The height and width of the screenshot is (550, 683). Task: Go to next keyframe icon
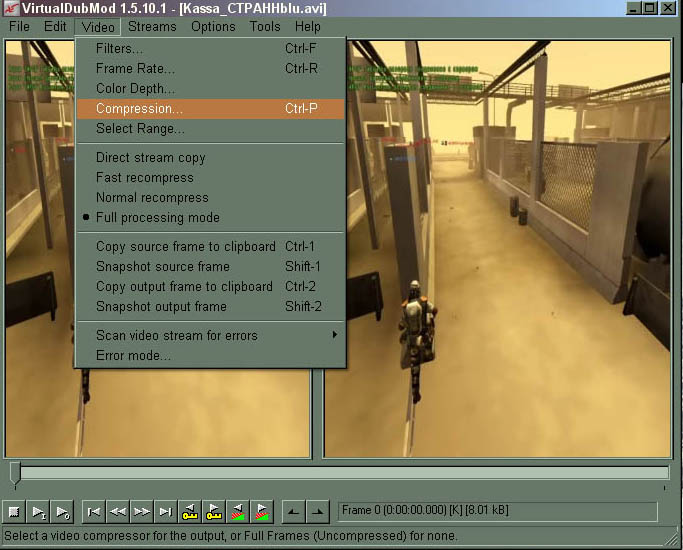point(214,511)
